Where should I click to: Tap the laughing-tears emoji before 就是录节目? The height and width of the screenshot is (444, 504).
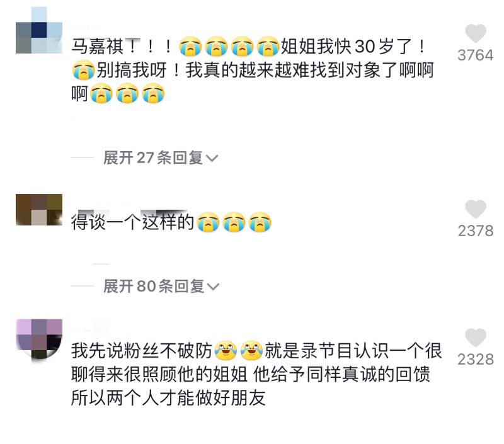[251, 351]
